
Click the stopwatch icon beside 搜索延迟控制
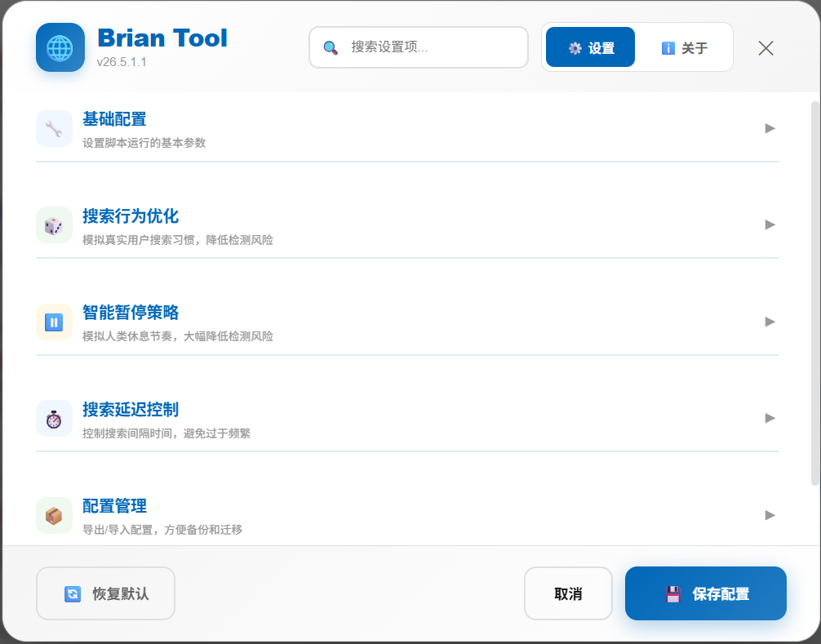[x=54, y=419]
